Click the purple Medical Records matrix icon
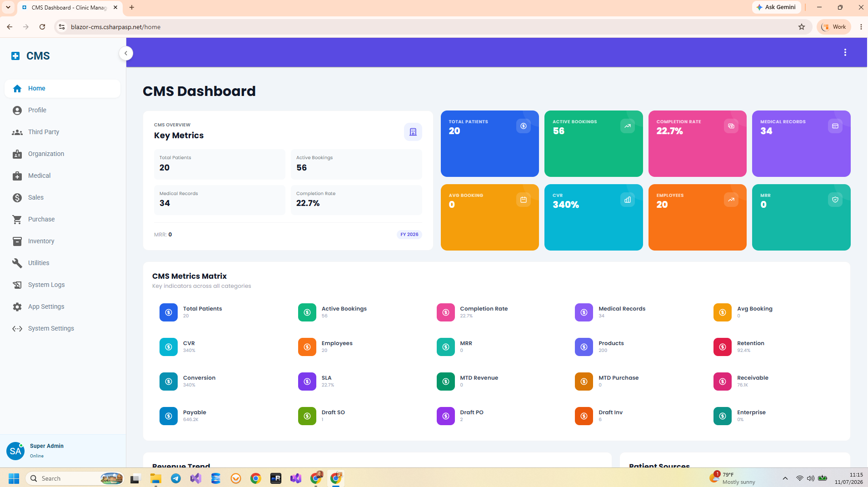Image resolution: width=868 pixels, height=487 pixels. point(584,312)
